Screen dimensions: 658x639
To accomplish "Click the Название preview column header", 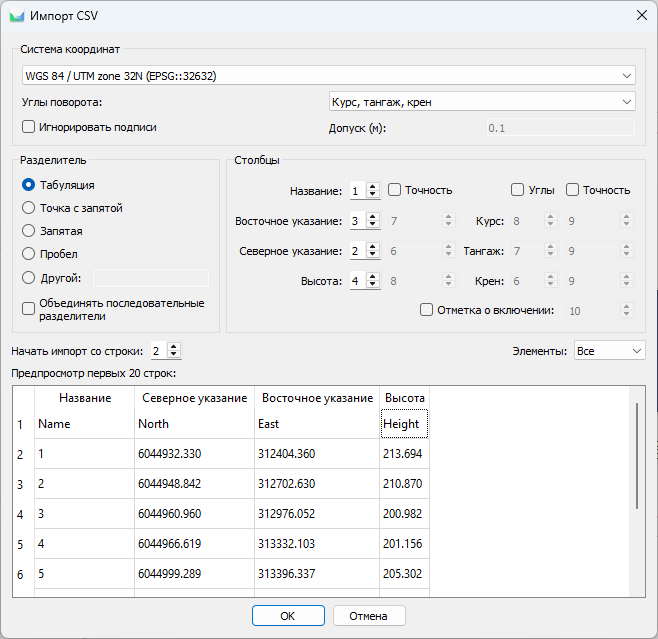I will 85,398.
